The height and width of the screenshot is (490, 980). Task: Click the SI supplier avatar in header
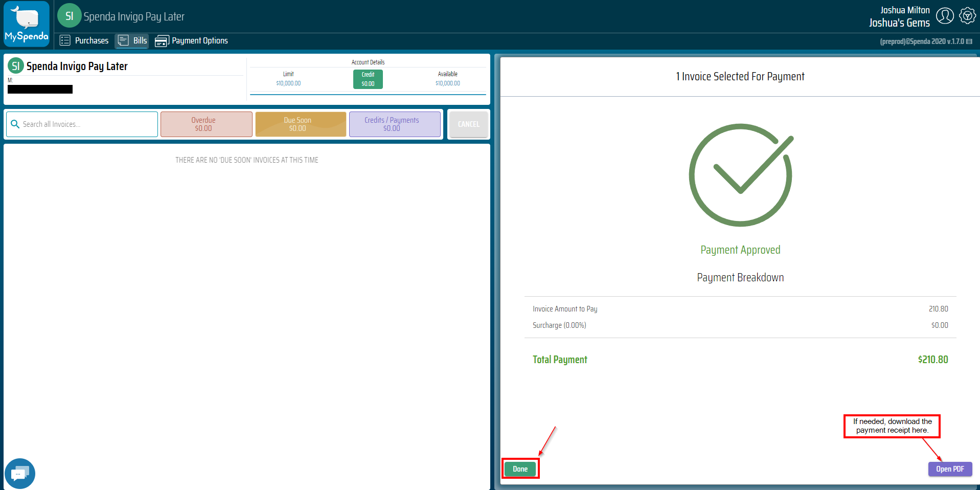pos(69,16)
